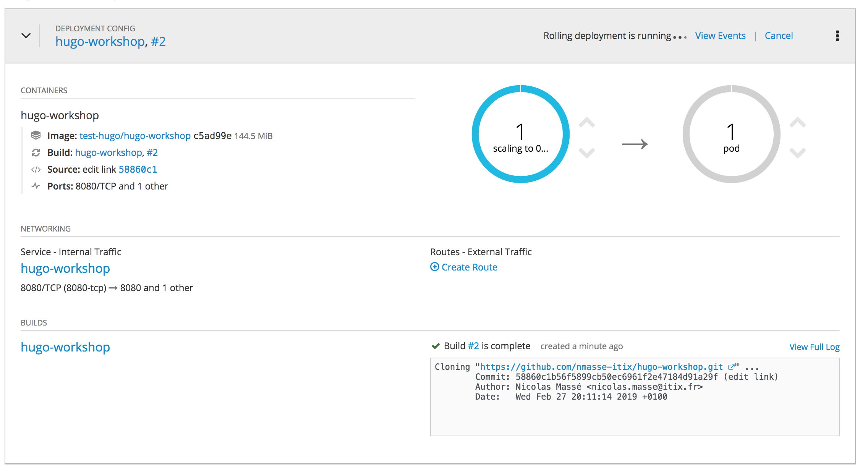Open build #2 from the status line
The image size is (868, 473).
click(473, 346)
